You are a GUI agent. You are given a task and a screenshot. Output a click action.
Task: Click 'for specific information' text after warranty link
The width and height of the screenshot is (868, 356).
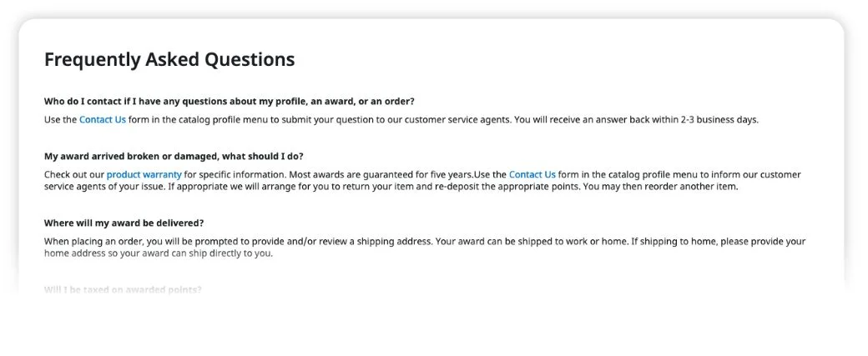235,175
